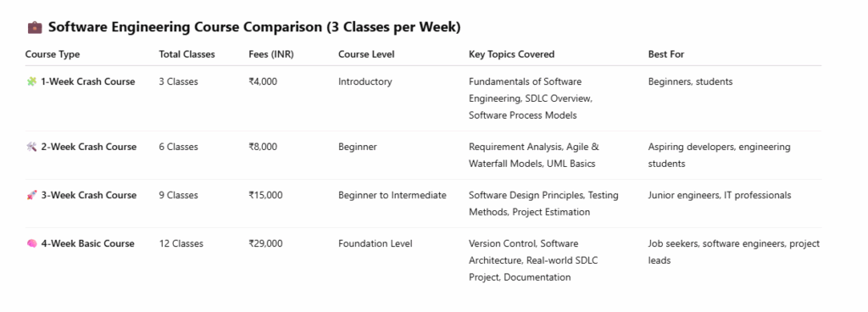Screen dimensions: 868x312
Task: Click the ₹8,000 fee cell
Action: pyautogui.click(x=263, y=148)
